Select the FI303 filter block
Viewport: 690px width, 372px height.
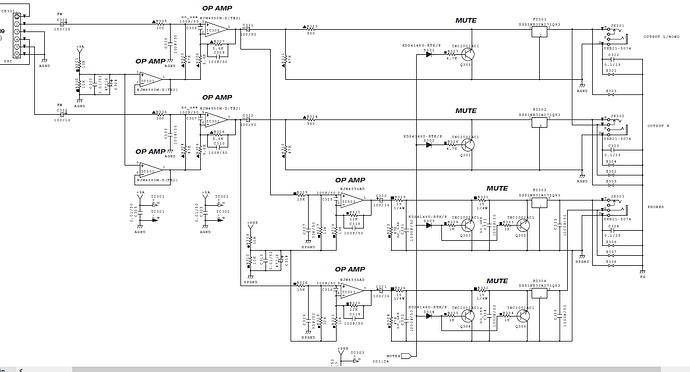coord(540,203)
